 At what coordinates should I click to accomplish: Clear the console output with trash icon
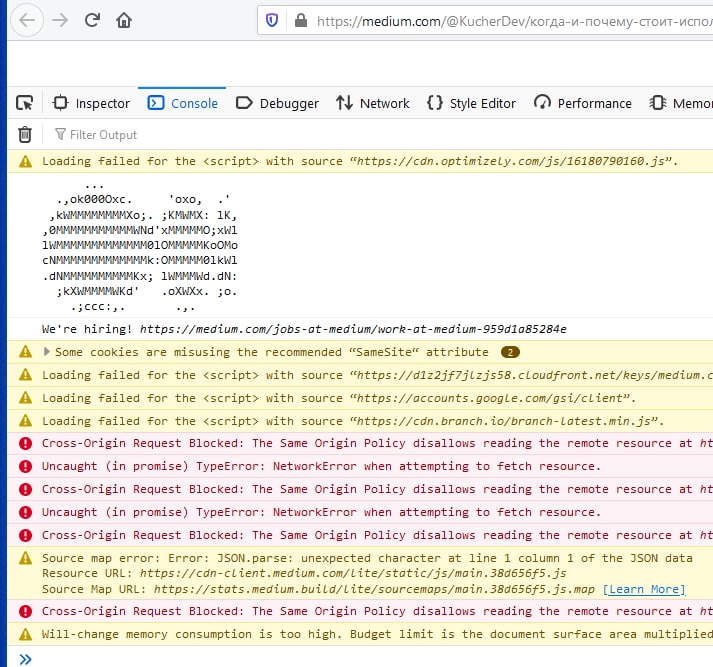tap(25, 135)
